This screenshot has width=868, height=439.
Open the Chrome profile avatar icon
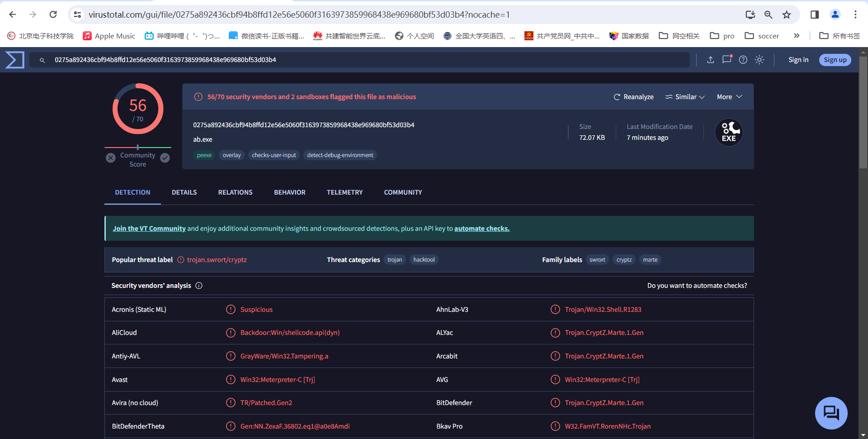[x=835, y=14]
